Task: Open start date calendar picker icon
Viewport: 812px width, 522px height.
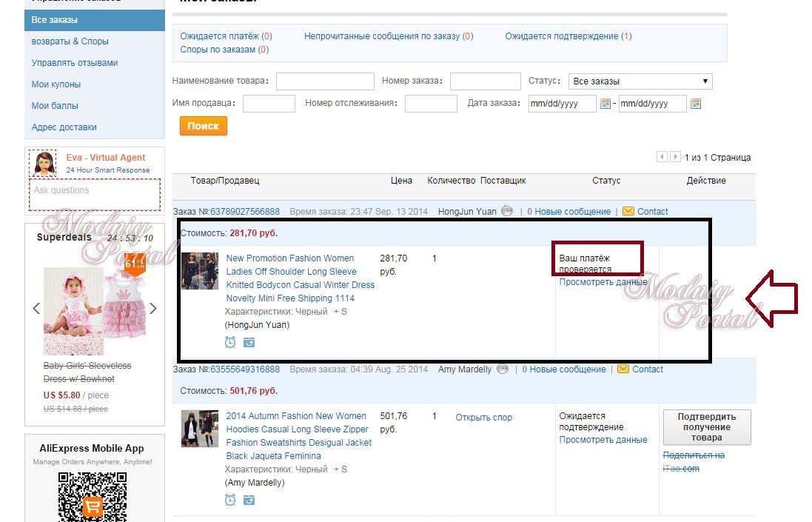Action: coord(605,104)
